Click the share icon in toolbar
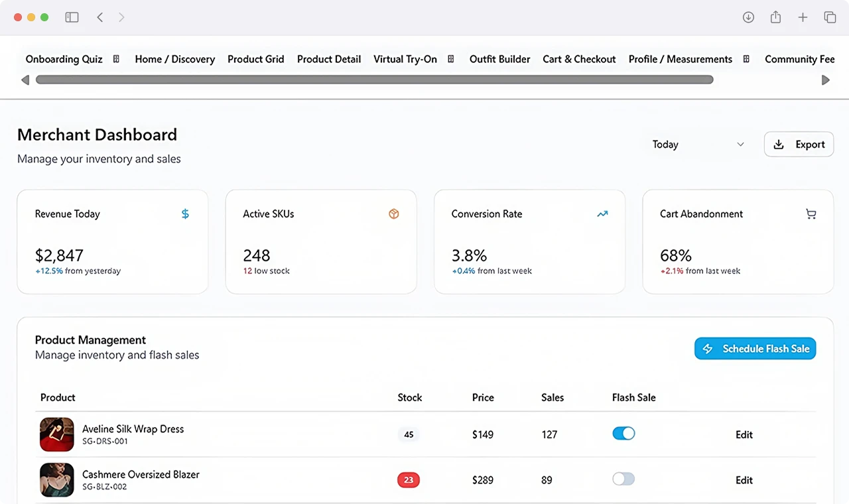Image resolution: width=849 pixels, height=504 pixels. [x=775, y=17]
